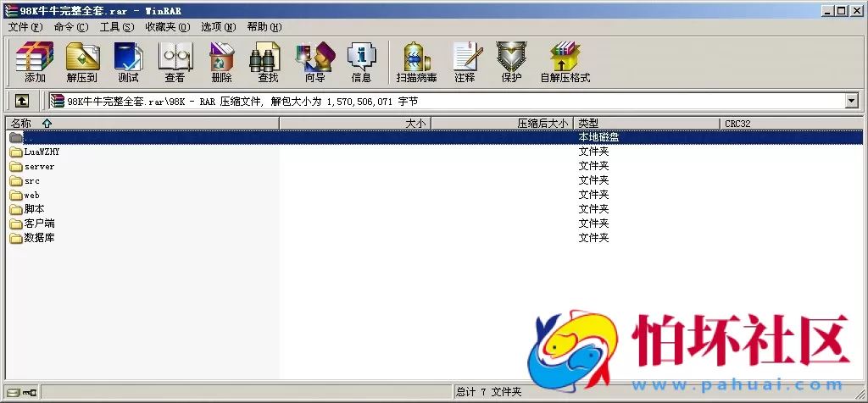This screenshot has height=403, width=868.
Task: Run the 测试 (Test) archive tool
Action: [129, 63]
